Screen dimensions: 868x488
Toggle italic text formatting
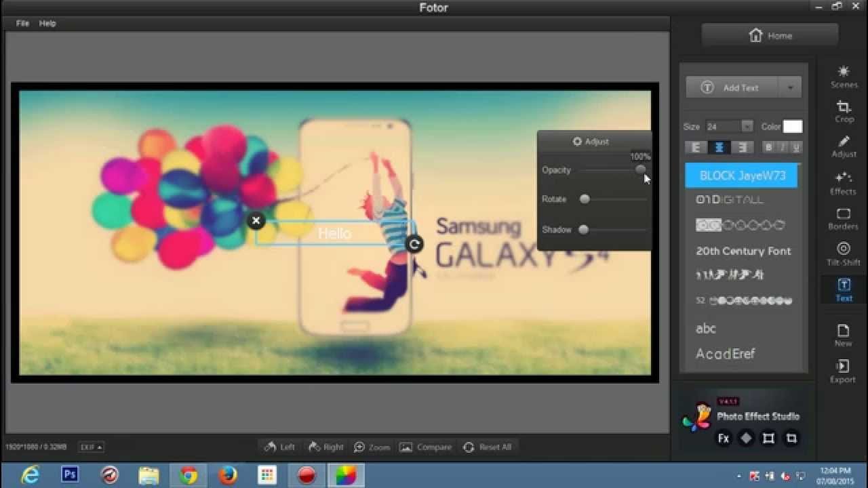click(x=782, y=147)
